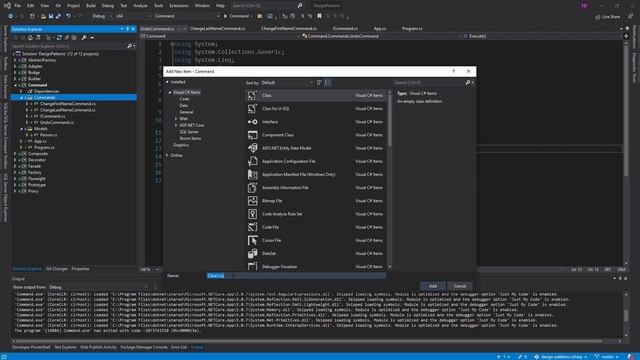This screenshot has height=360, width=640.
Task: Open the Debug configuration dropdown
Action: 101,16
